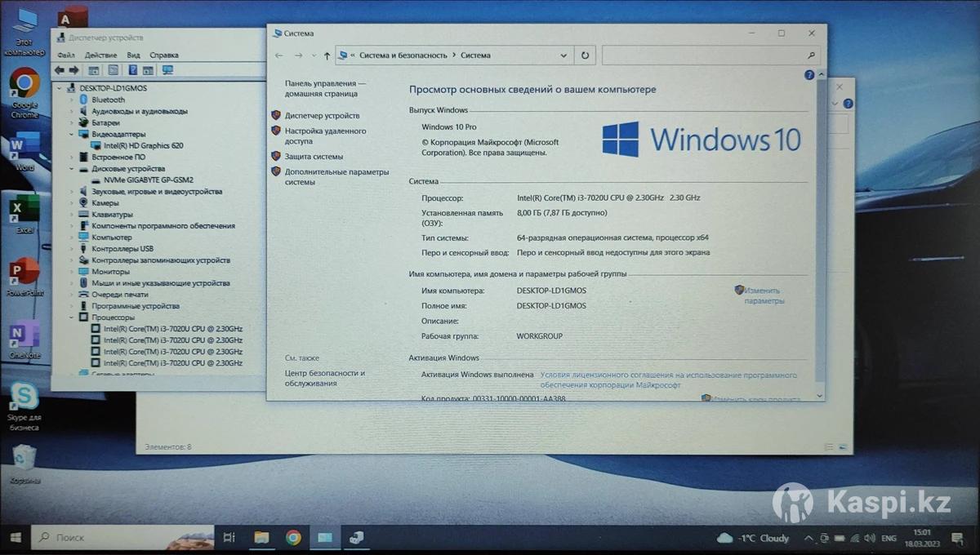
Task: Click Изменить параметры link
Action: (764, 295)
